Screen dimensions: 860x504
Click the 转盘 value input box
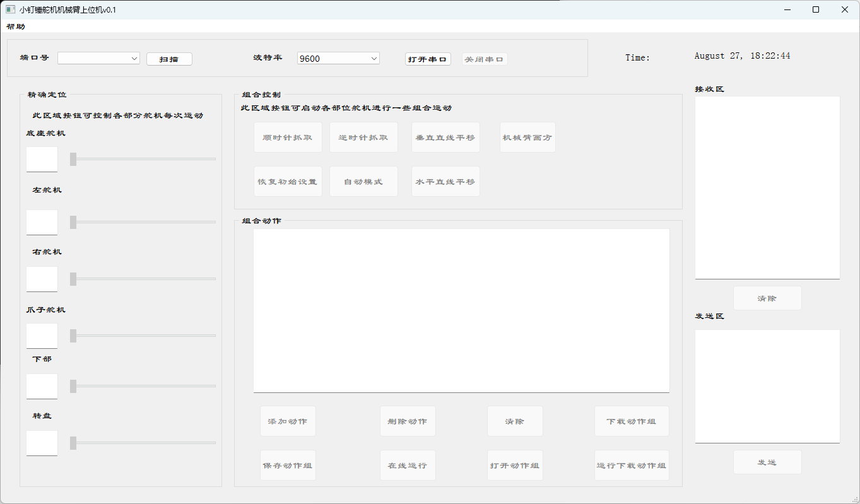(42, 443)
